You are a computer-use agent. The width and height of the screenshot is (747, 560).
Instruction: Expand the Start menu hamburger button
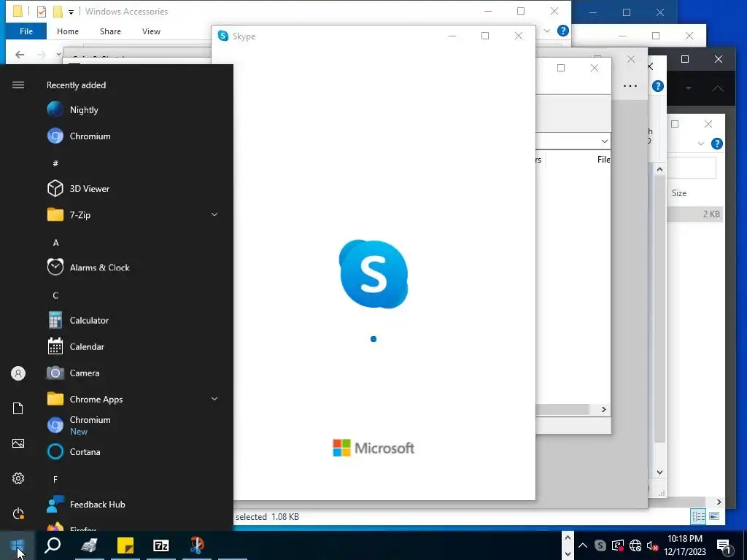[x=18, y=85]
